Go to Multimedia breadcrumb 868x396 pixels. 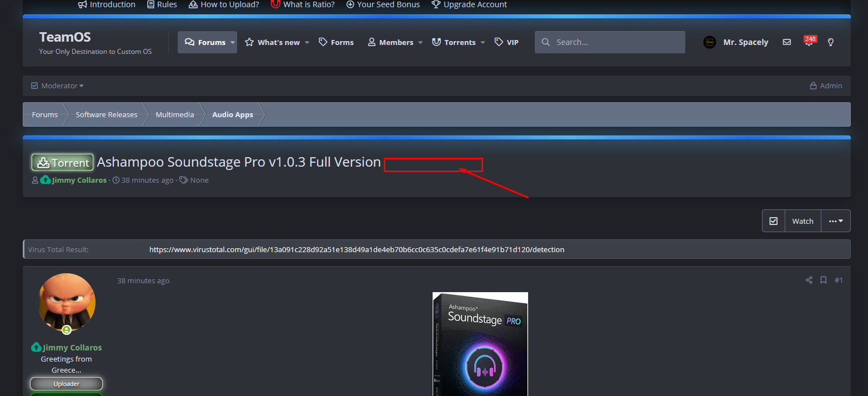175,114
